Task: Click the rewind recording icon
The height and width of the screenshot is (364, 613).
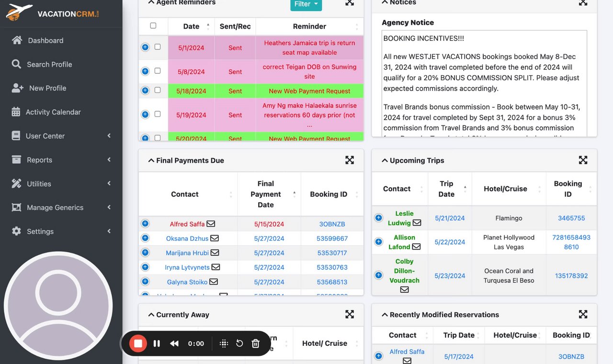Action: [x=174, y=343]
